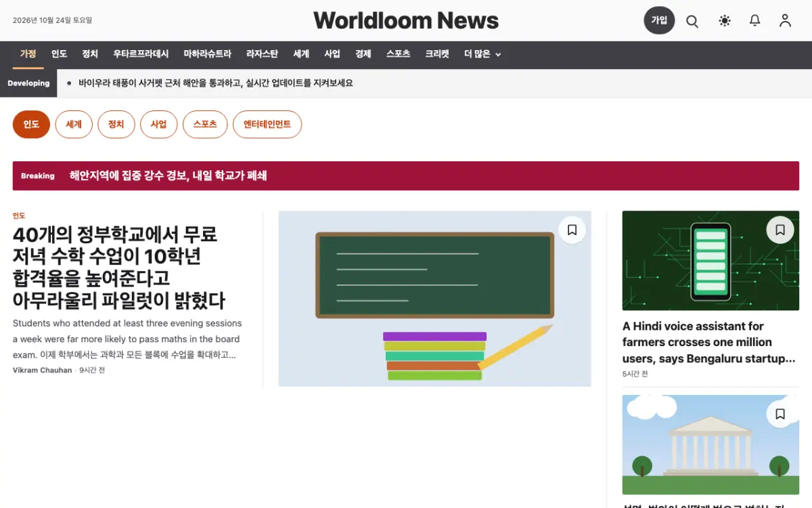The width and height of the screenshot is (812, 508).
Task: Open 스포츠 in the navigation bar
Action: click(x=399, y=54)
